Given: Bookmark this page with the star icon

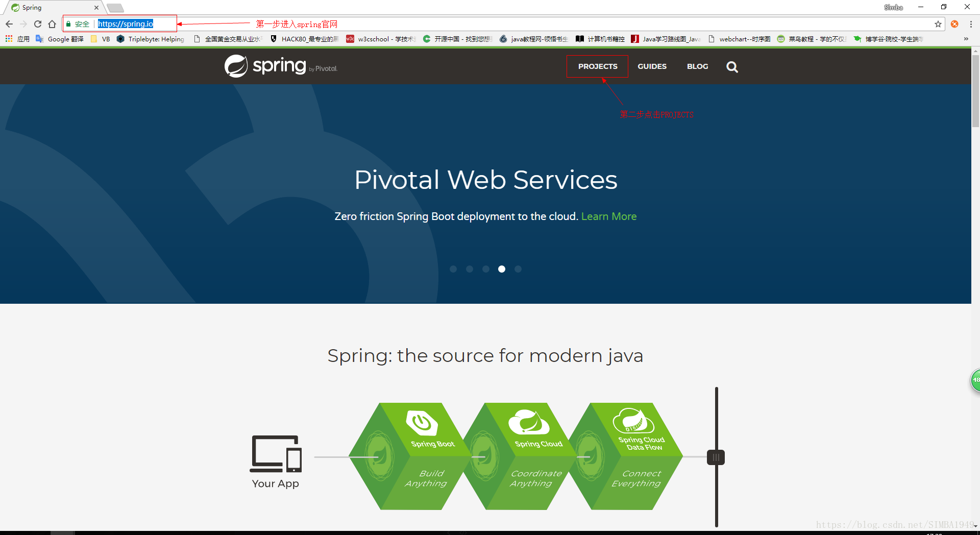Looking at the screenshot, I should point(938,24).
